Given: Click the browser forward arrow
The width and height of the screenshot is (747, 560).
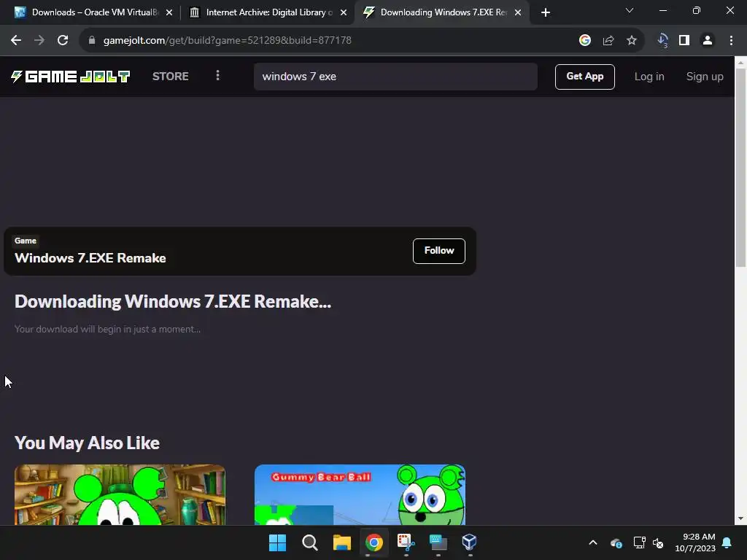Looking at the screenshot, I should (39, 41).
